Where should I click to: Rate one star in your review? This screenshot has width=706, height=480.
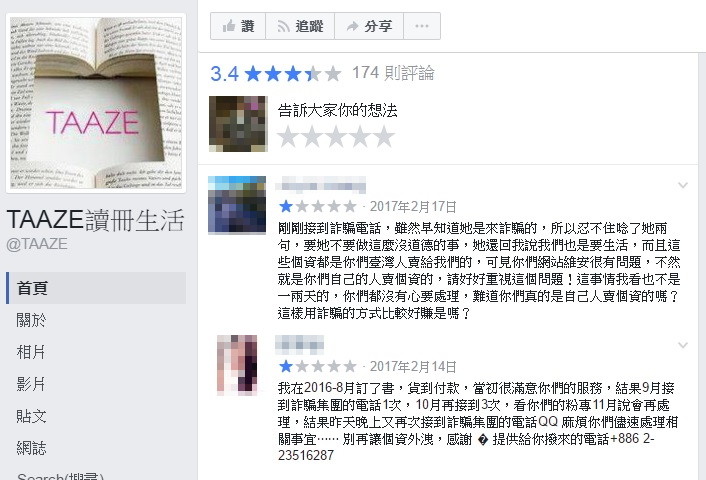point(288,137)
